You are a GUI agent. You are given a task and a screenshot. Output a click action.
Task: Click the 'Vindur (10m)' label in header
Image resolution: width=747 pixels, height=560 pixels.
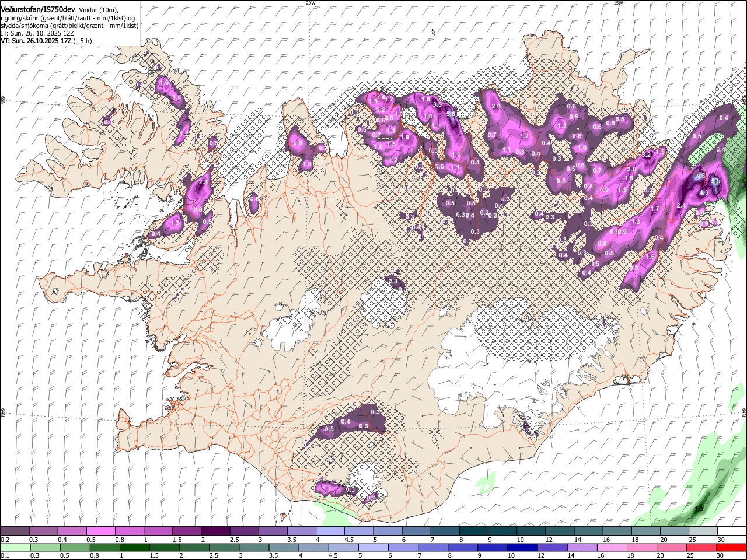click(97, 10)
